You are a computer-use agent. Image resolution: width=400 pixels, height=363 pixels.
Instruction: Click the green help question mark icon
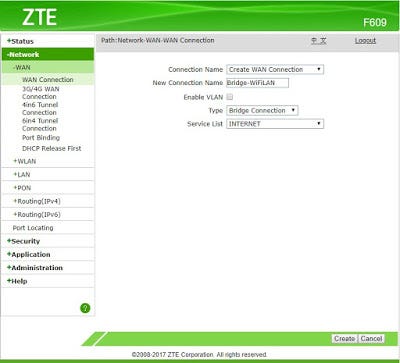coord(85,308)
